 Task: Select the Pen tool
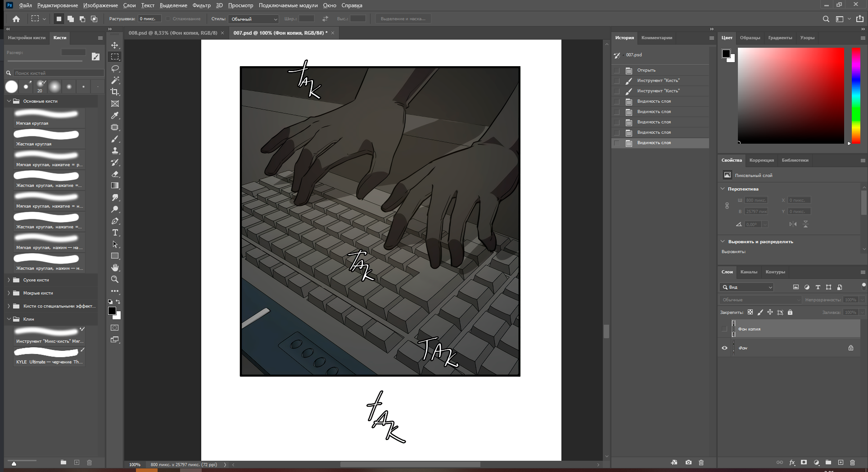click(x=115, y=221)
